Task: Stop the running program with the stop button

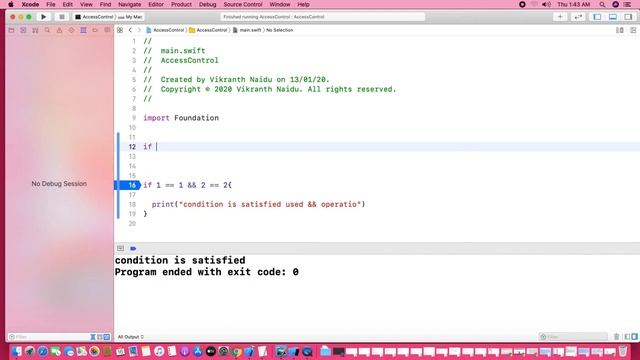Action: click(x=62, y=17)
